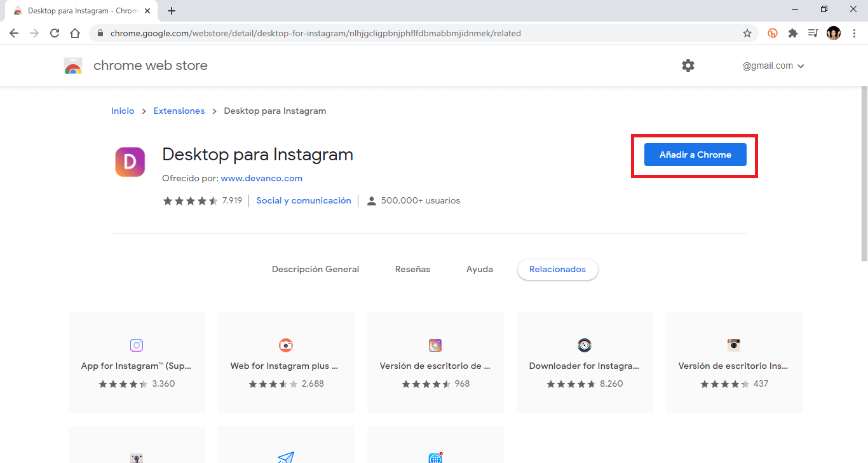
Task: Click the Web for Instagram plus icon
Action: 286,345
